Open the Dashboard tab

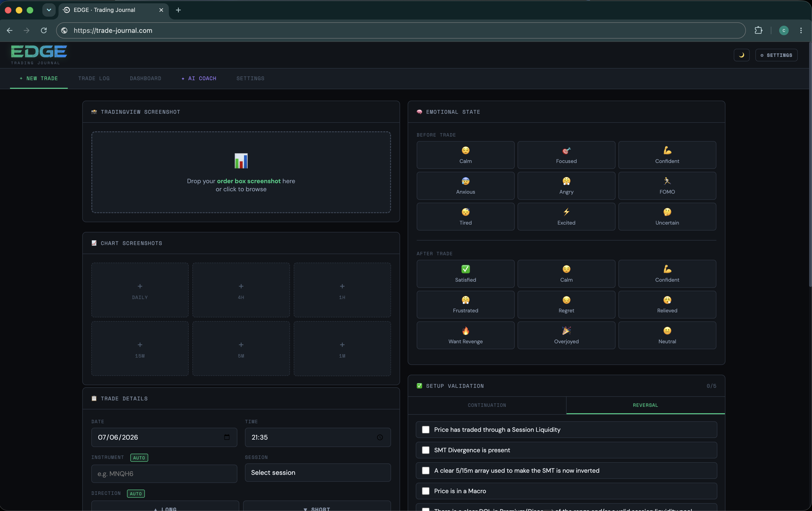click(x=145, y=78)
